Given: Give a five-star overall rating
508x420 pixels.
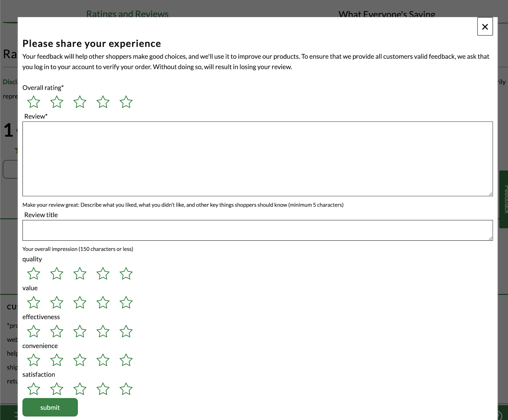Looking at the screenshot, I should coord(126,102).
